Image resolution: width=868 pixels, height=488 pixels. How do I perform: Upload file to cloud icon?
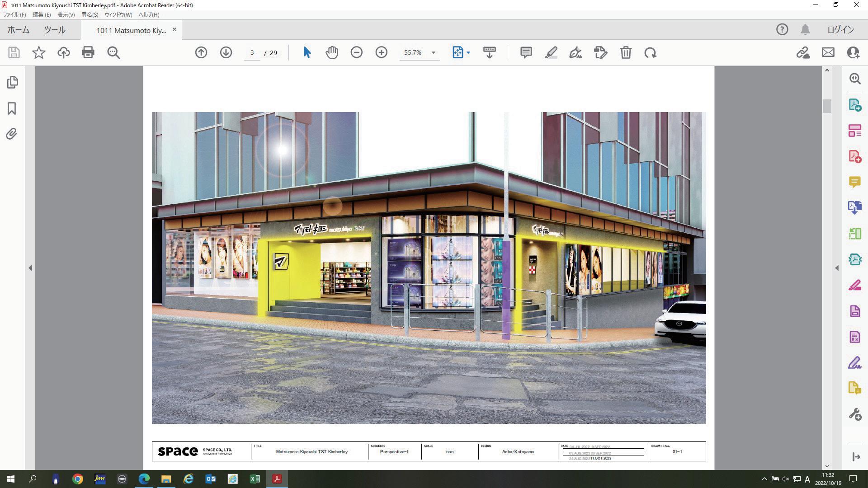tap(64, 52)
